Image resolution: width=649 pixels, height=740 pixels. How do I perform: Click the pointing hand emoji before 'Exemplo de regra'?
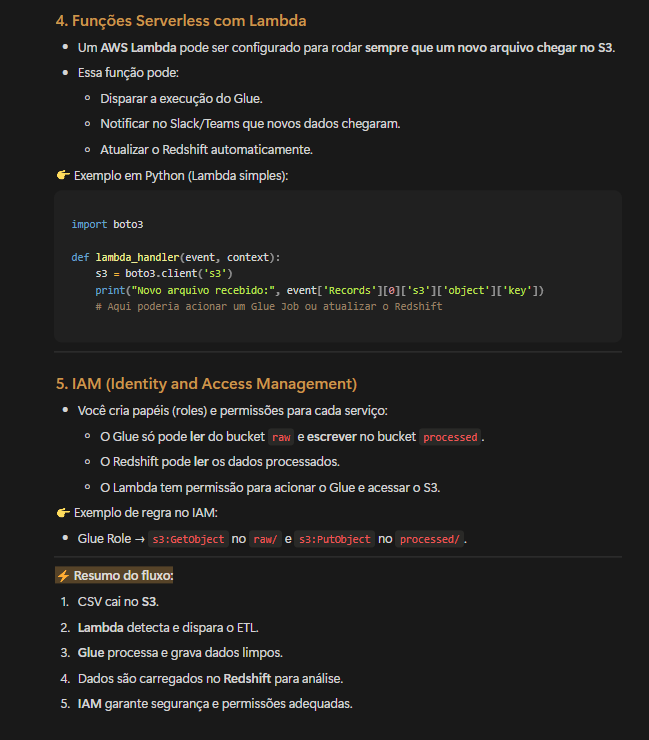tap(63, 513)
